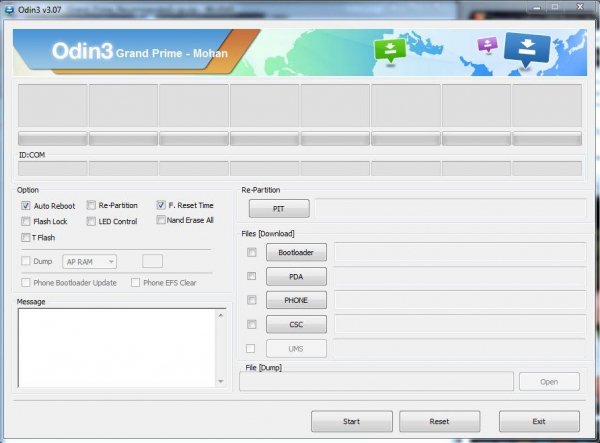Click the File Dump path field

click(377, 382)
